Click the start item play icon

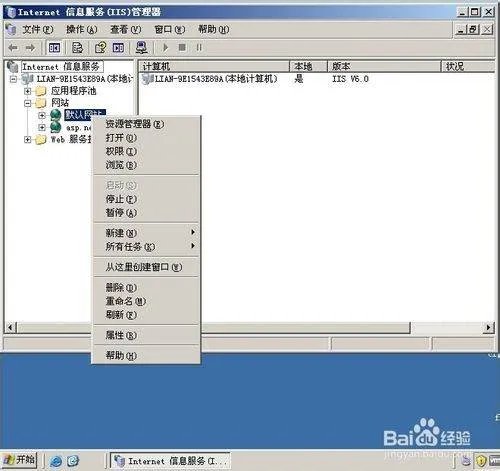(165, 48)
